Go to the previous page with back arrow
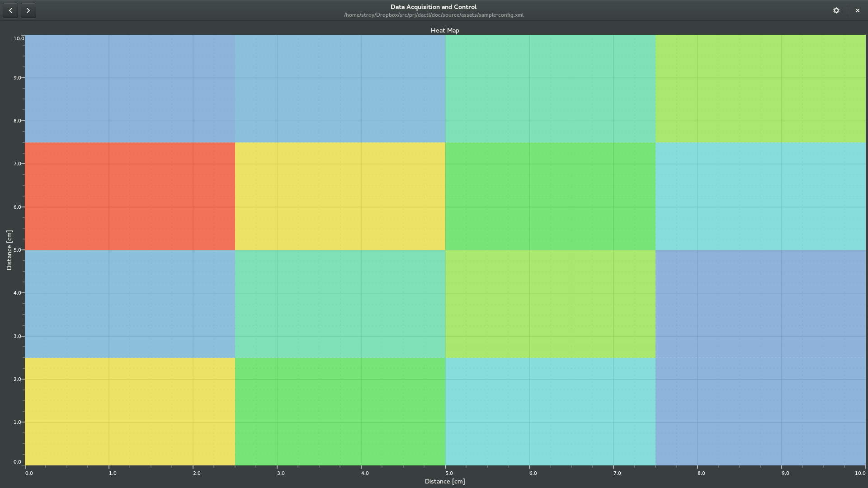This screenshot has width=868, height=488. (10, 10)
